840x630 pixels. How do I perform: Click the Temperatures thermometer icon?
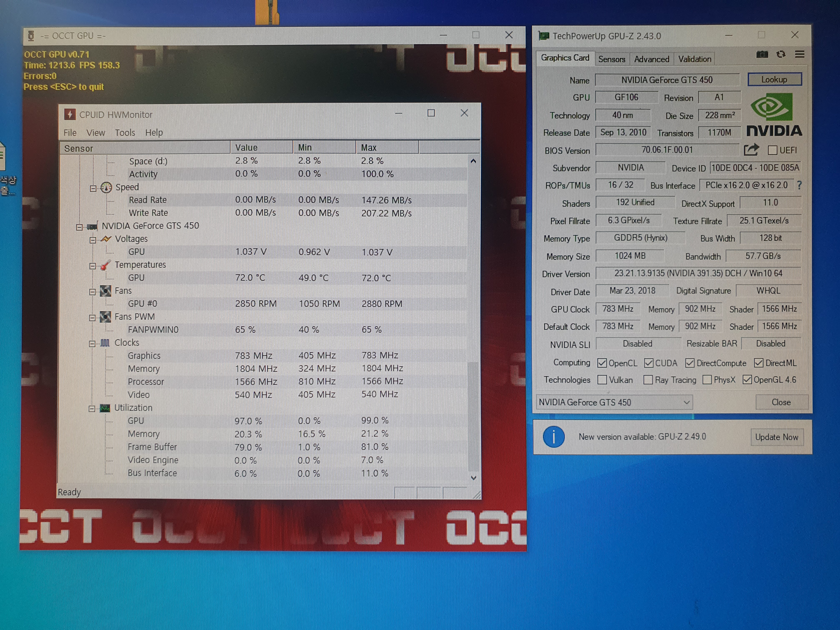[105, 265]
